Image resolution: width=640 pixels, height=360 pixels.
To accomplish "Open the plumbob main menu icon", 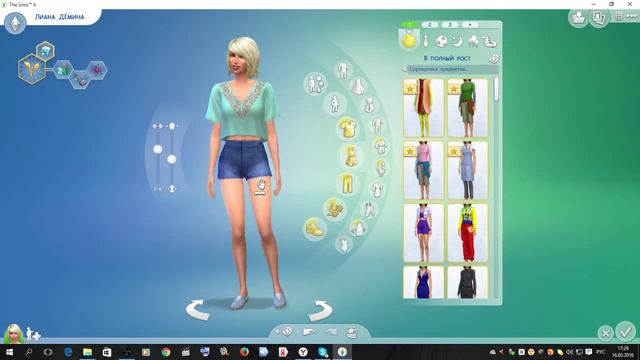I will tap(16, 23).
